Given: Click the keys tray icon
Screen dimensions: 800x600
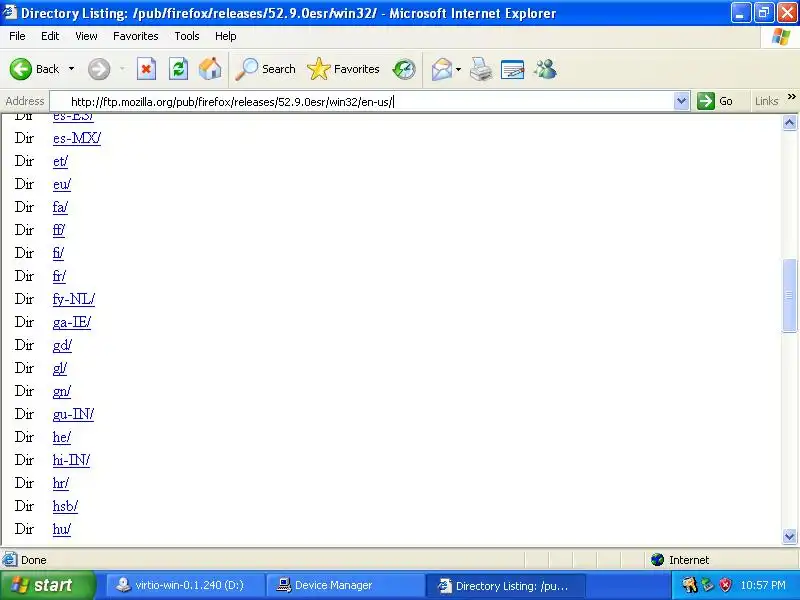Looking at the screenshot, I should point(689,585).
